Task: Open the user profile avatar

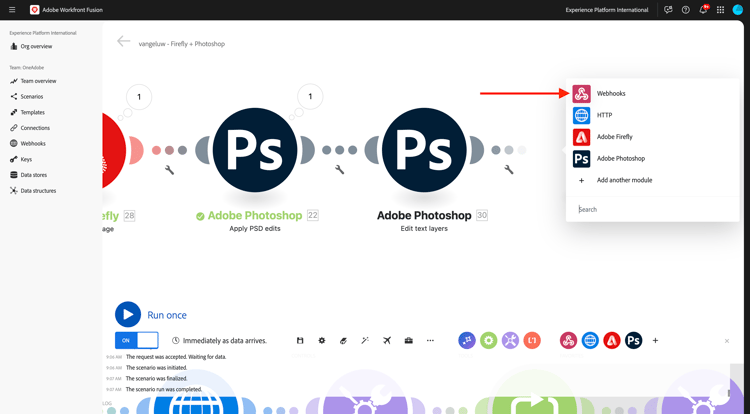Action: 738,10
